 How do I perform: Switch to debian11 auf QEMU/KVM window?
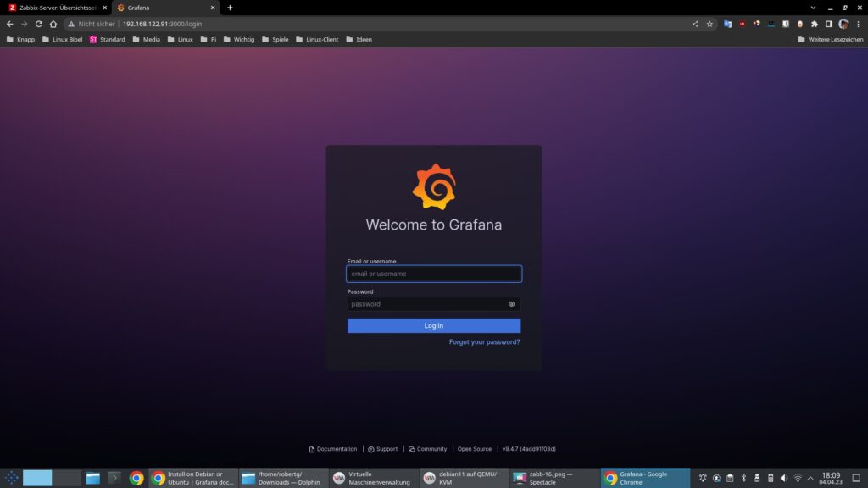[464, 478]
